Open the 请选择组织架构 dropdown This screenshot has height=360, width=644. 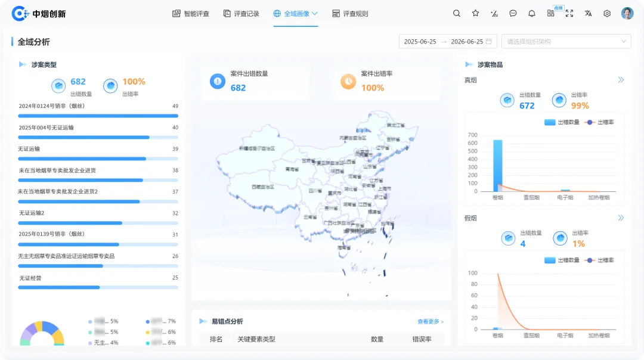point(566,42)
